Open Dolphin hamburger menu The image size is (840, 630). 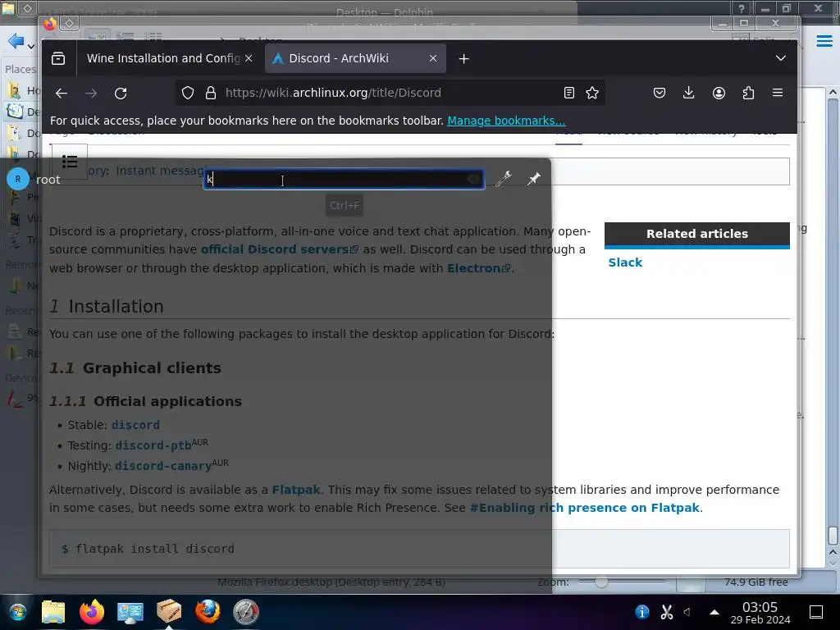pos(824,41)
